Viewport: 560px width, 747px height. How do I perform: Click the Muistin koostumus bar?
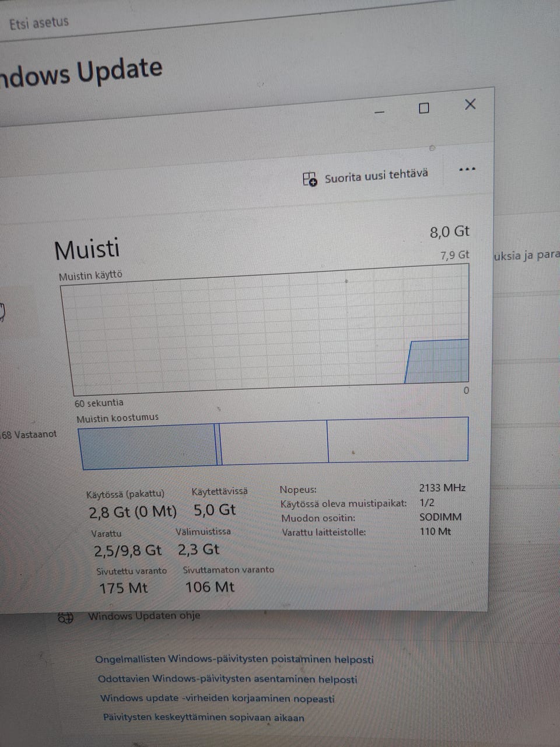tap(273, 443)
